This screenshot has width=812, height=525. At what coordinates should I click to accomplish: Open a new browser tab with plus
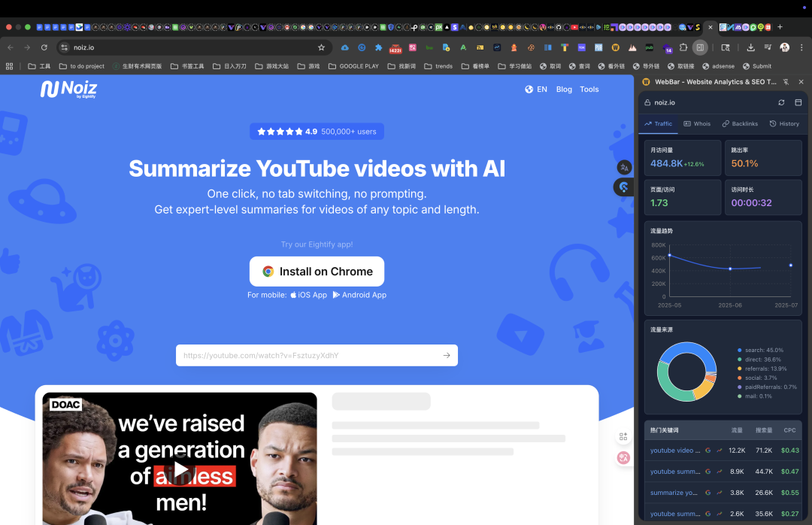(780, 27)
